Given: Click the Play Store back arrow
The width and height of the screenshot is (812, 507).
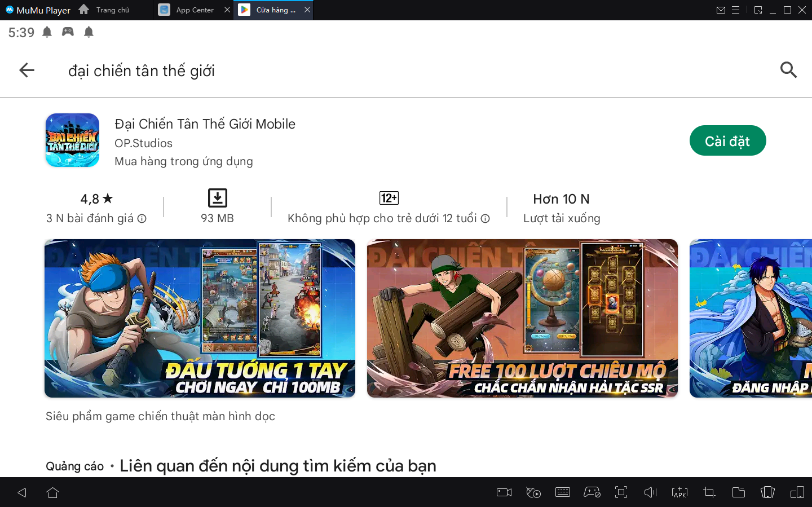Looking at the screenshot, I should 27,70.
